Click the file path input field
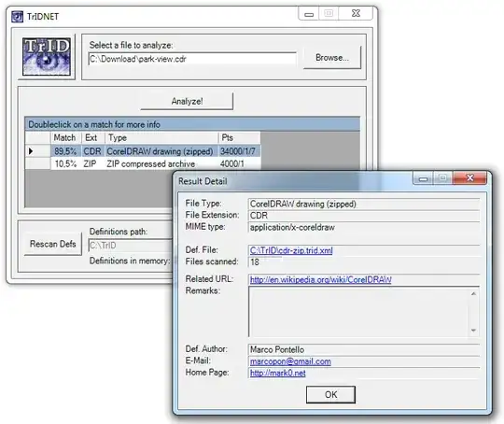This screenshot has width=504, height=424. click(192, 59)
